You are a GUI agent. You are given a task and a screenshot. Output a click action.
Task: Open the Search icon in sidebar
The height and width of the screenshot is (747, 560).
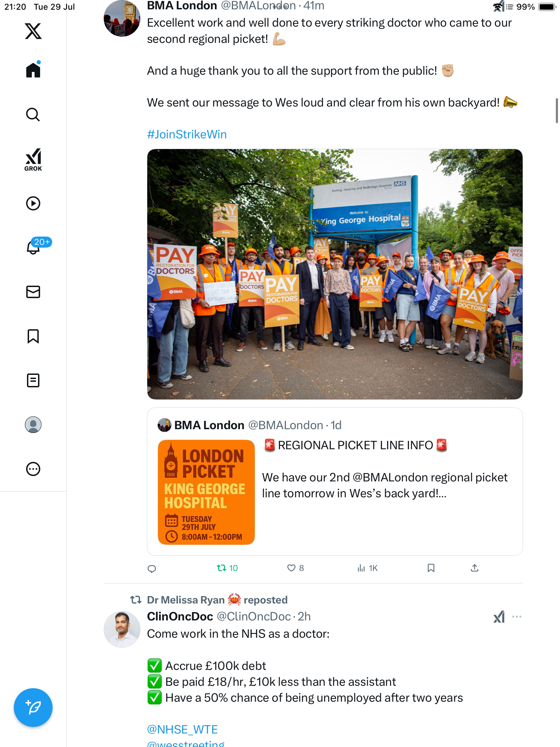(33, 114)
